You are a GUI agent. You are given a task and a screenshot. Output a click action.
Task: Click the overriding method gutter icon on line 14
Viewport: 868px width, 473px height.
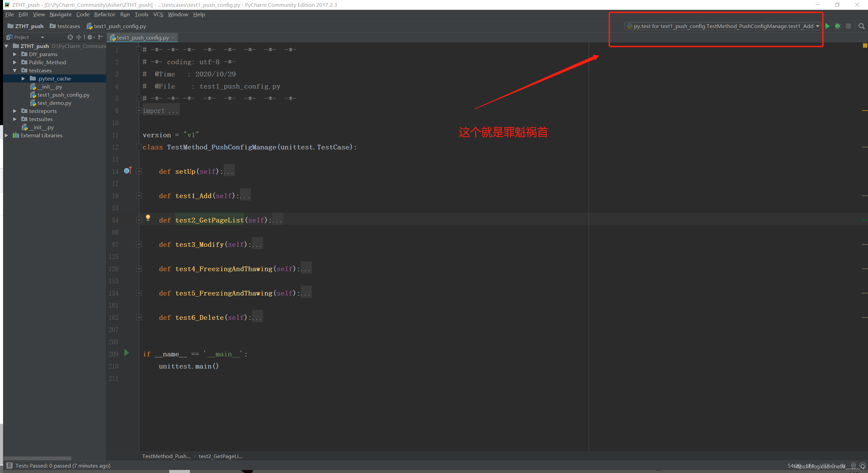point(127,171)
